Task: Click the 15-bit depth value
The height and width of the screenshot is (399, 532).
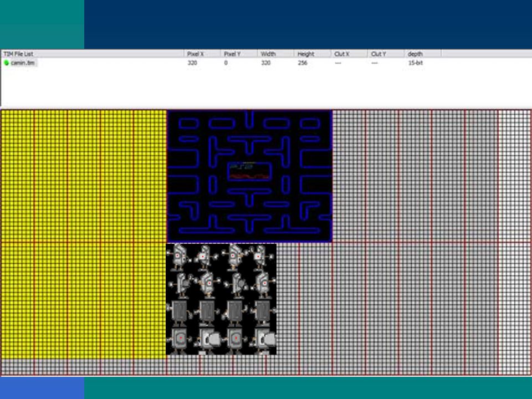Action: [x=416, y=63]
